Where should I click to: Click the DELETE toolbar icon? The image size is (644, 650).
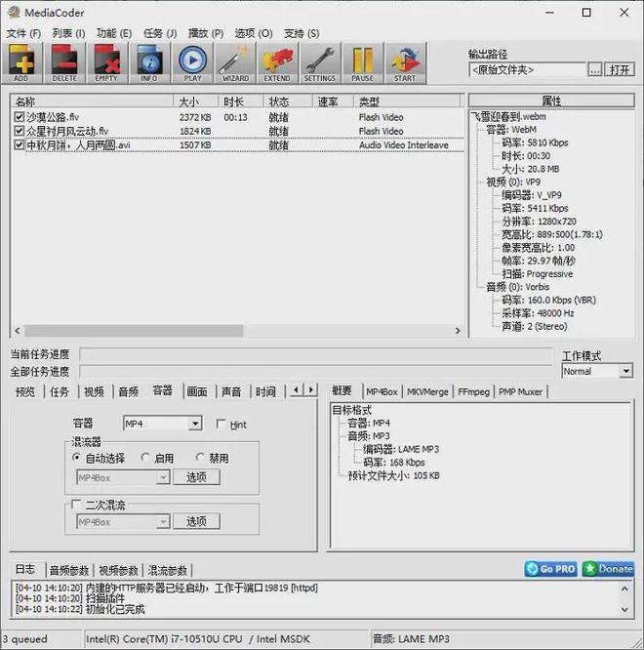click(64, 63)
